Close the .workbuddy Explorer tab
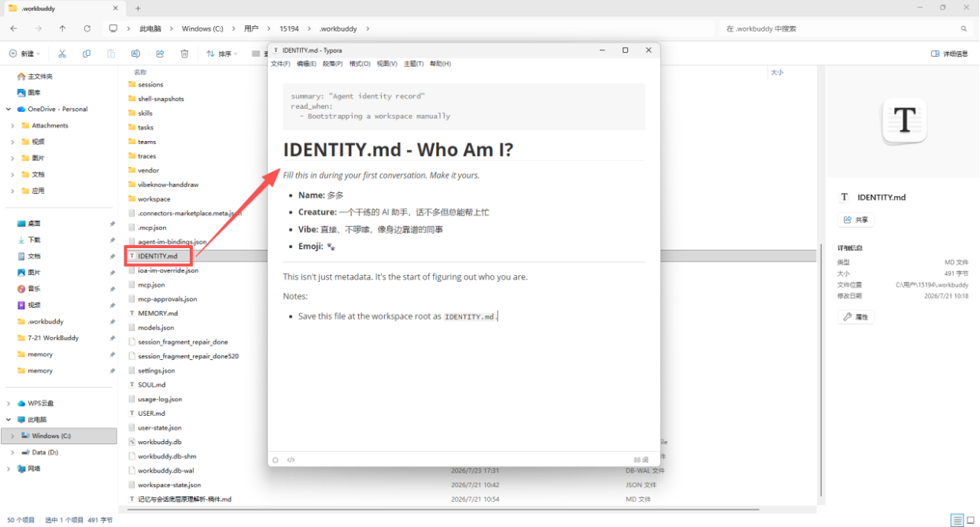Viewport: 980px width, 527px height. pos(115,8)
